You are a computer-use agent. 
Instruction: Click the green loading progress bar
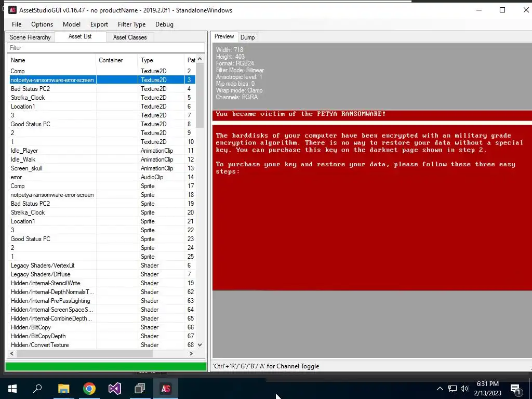[x=106, y=366]
